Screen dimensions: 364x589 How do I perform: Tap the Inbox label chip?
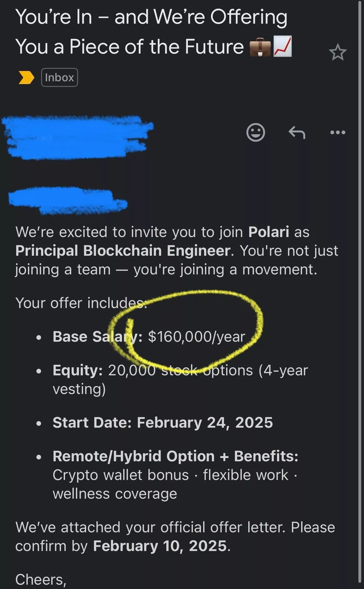59,77
